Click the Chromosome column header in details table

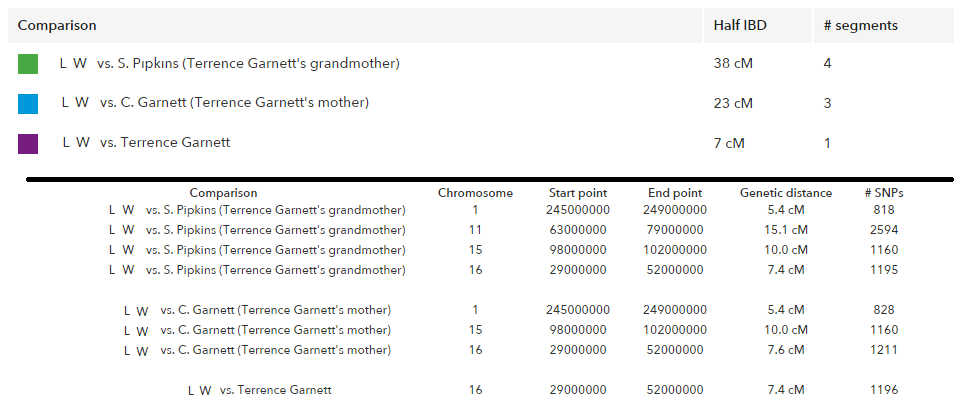pyautogui.click(x=475, y=193)
